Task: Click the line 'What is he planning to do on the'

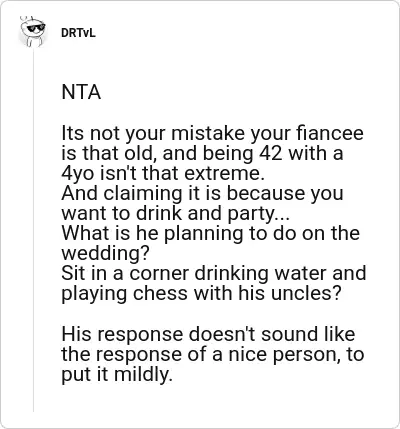Action: point(211,233)
